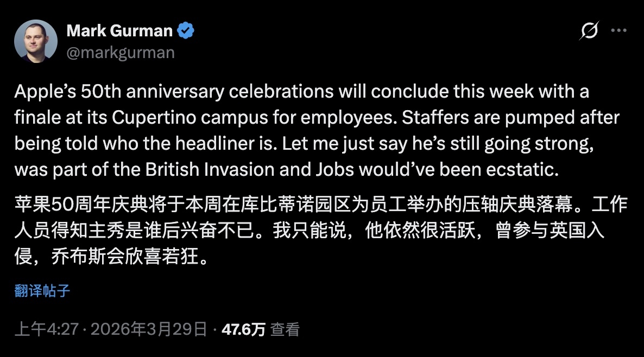Image resolution: width=644 pixels, height=357 pixels.
Task: Open the three-dot more options menu
Action: (x=619, y=31)
